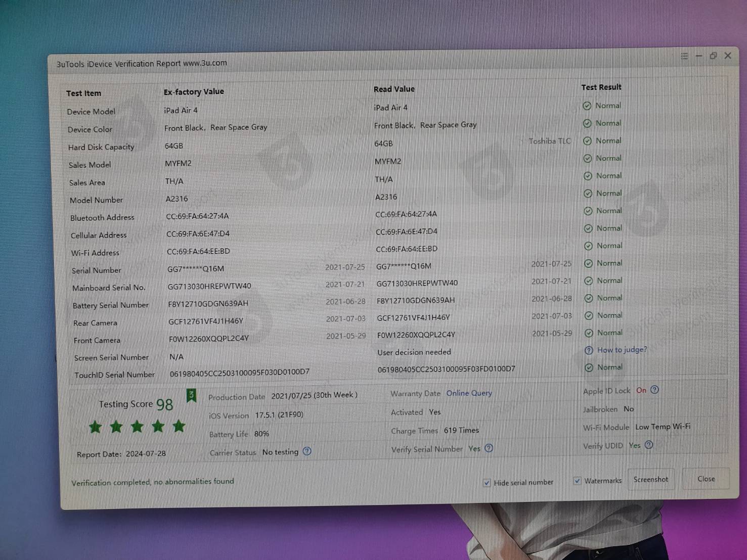Click the Normal check icon for Bluetooth Address
The height and width of the screenshot is (560, 747).
point(588,211)
